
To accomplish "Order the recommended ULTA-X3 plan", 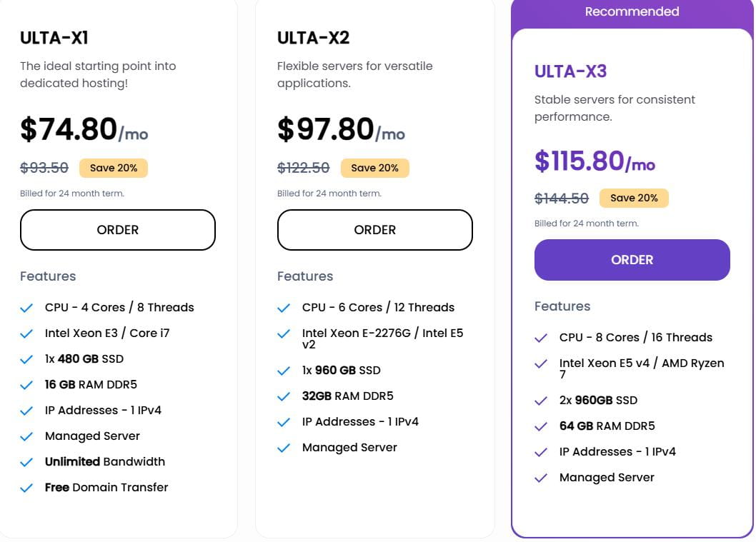I will [x=632, y=260].
